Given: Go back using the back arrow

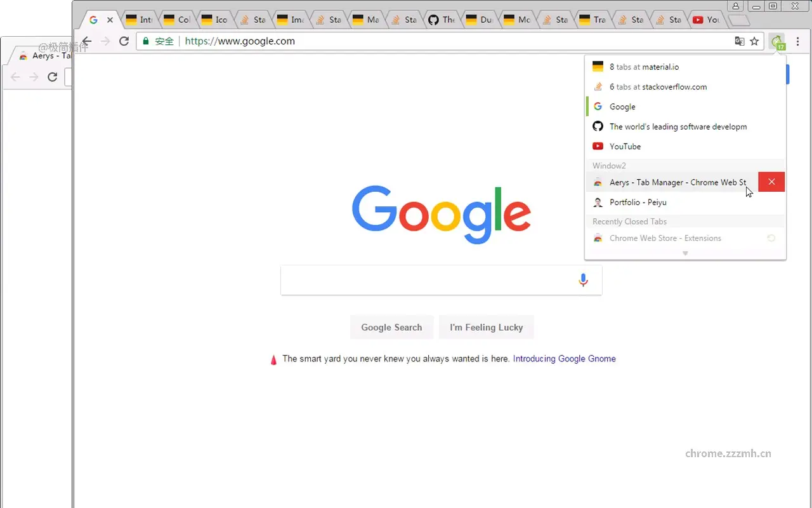Looking at the screenshot, I should pyautogui.click(x=87, y=41).
